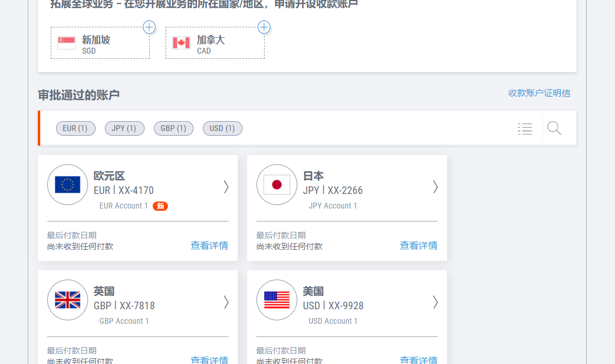Filter accounts by GBP (1)

174,129
